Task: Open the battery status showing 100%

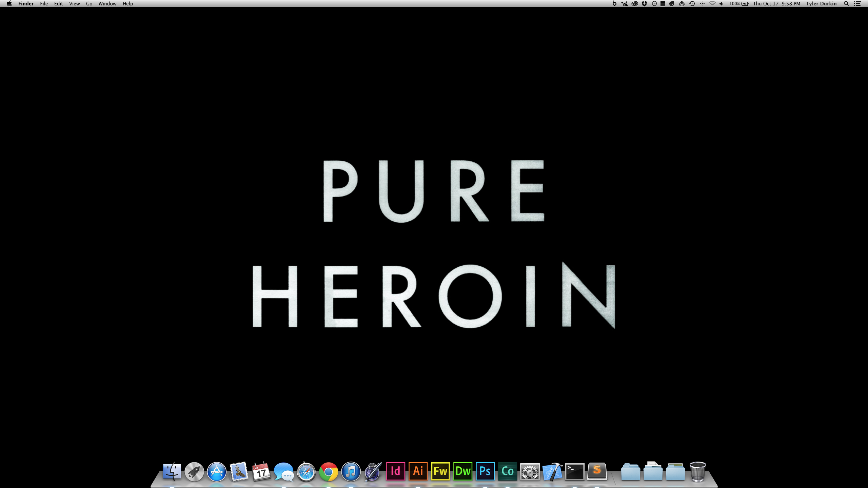Action: 739,4
